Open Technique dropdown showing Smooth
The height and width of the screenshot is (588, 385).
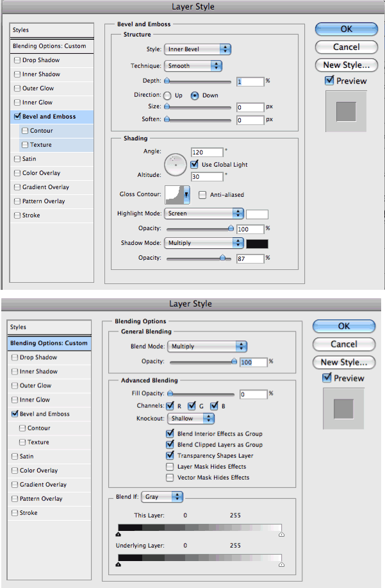point(193,65)
